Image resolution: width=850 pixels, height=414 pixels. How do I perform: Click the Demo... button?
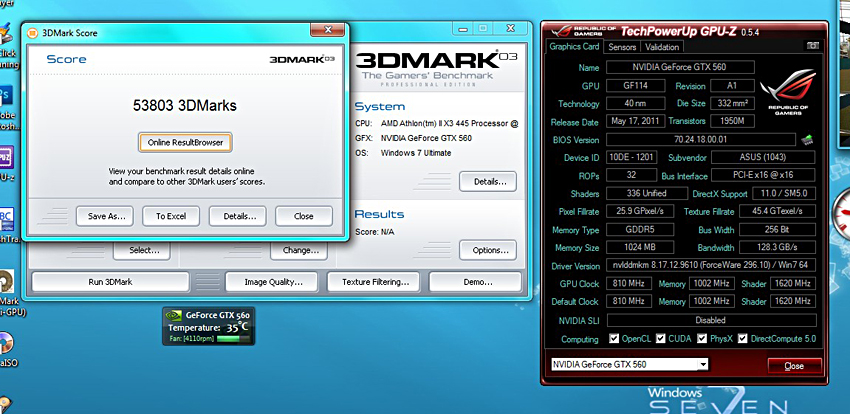point(475,282)
